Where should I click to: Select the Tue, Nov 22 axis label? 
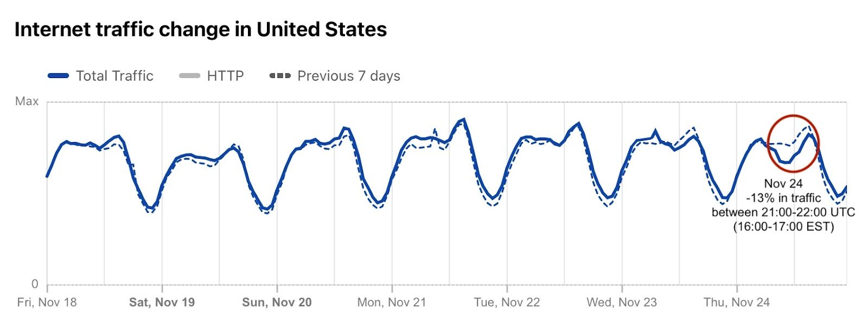(x=507, y=302)
